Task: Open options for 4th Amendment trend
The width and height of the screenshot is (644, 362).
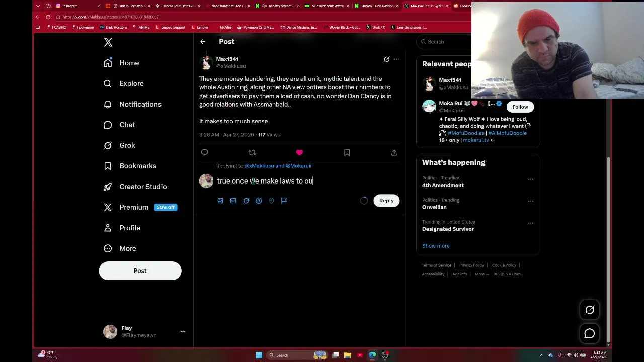Action: [x=531, y=179]
